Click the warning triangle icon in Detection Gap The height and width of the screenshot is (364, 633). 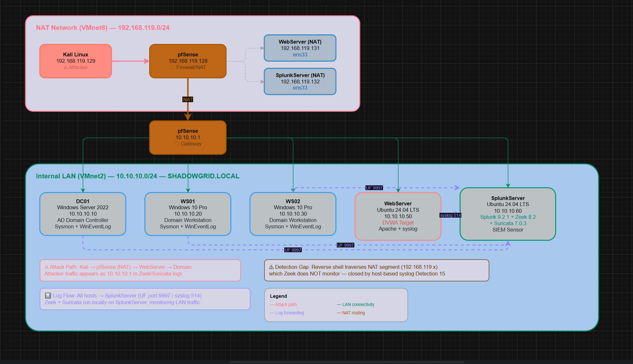point(272,267)
